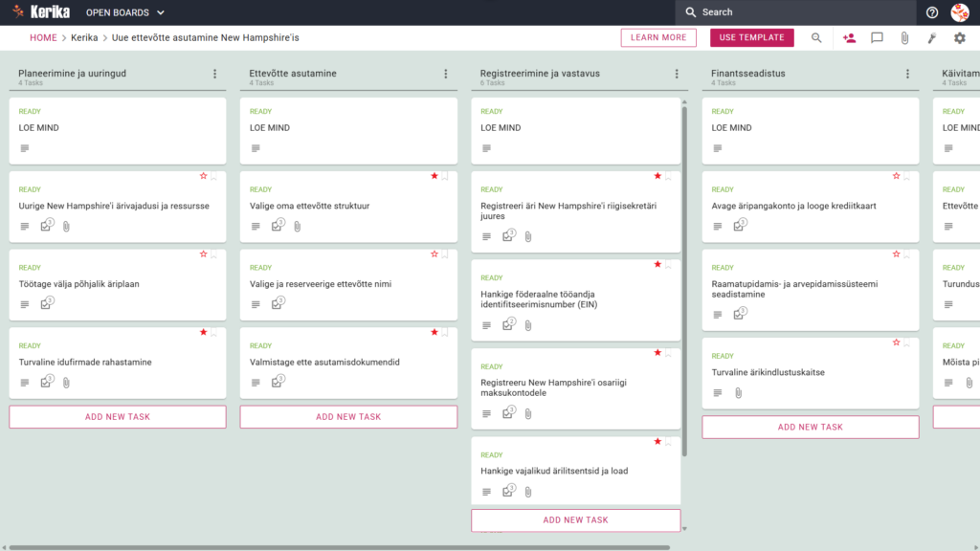This screenshot has height=551, width=980.
Task: Open the help question mark icon
Action: pos(932,12)
